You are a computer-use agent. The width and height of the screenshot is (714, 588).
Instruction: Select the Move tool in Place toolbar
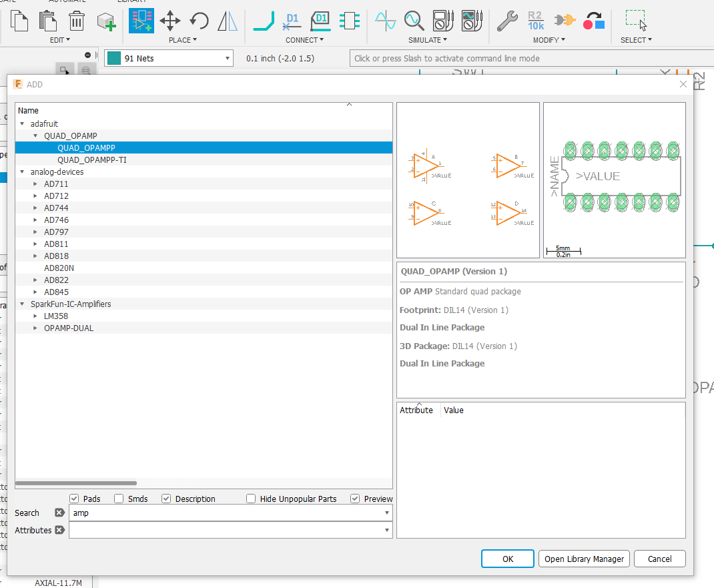[x=169, y=21]
